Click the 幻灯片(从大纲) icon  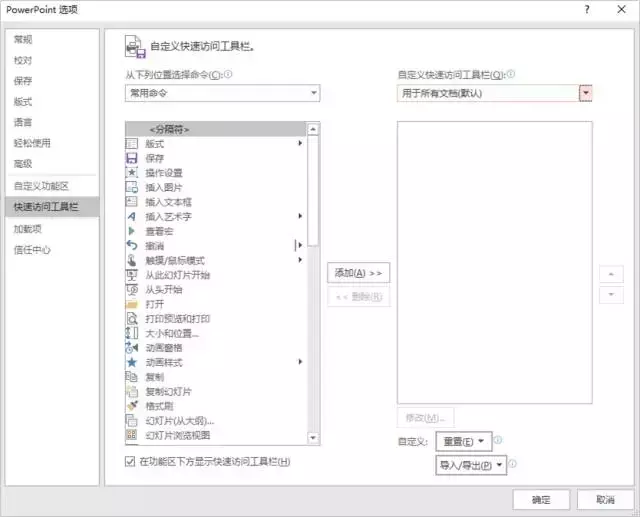131,420
